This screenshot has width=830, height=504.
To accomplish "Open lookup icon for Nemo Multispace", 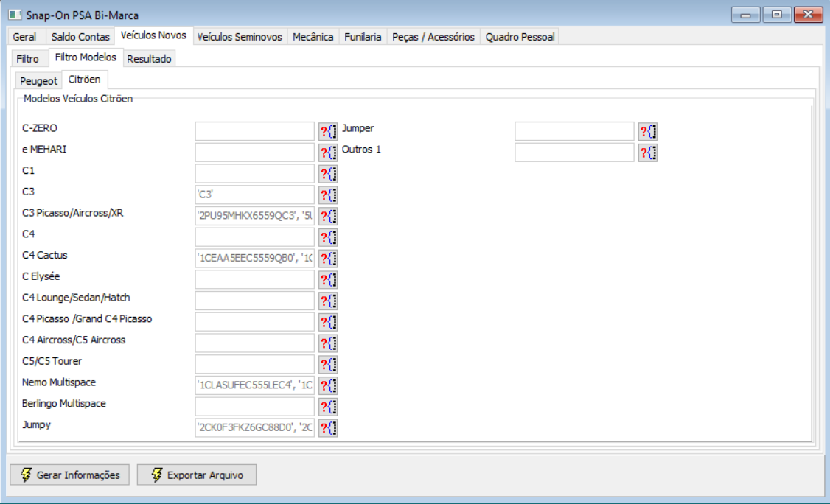I will coord(328,385).
